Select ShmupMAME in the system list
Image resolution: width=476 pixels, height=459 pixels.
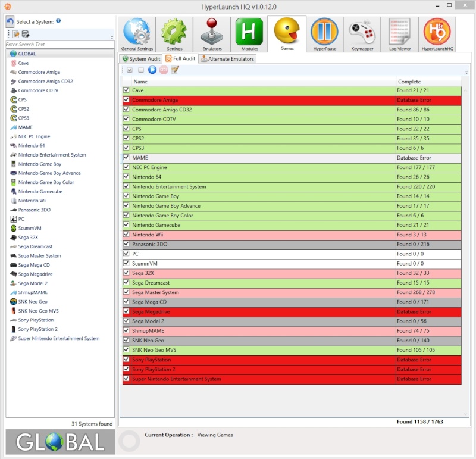pyautogui.click(x=33, y=292)
